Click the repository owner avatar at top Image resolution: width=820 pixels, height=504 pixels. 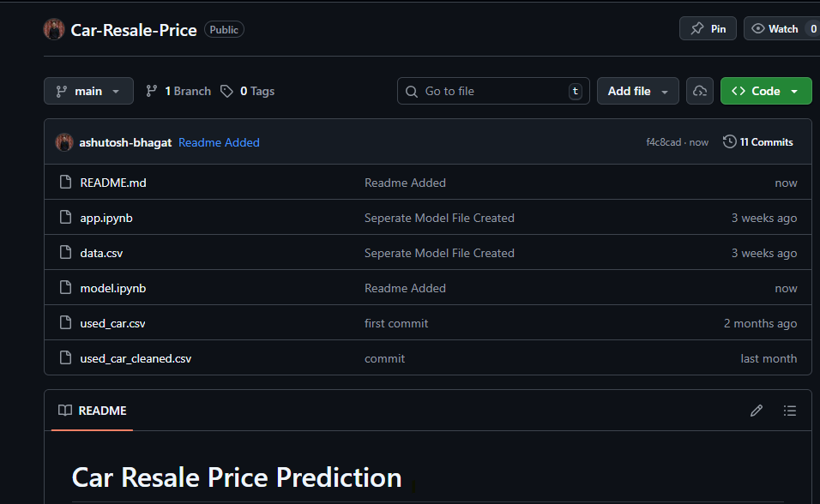point(54,29)
